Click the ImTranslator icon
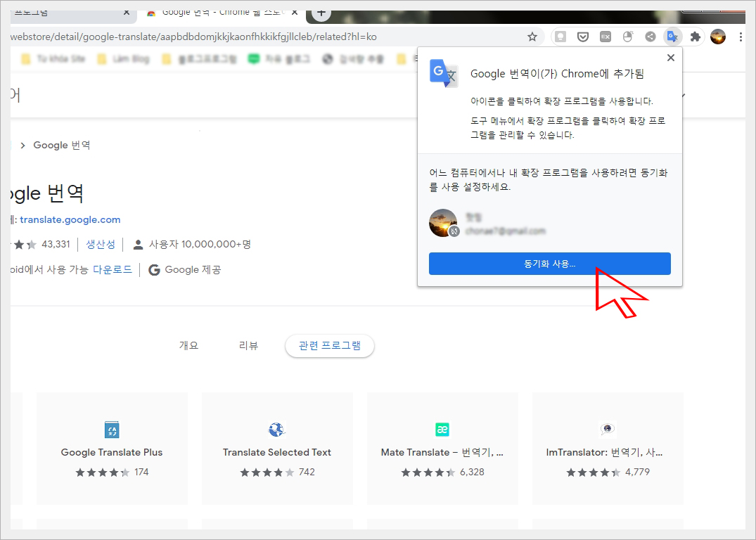 608,429
